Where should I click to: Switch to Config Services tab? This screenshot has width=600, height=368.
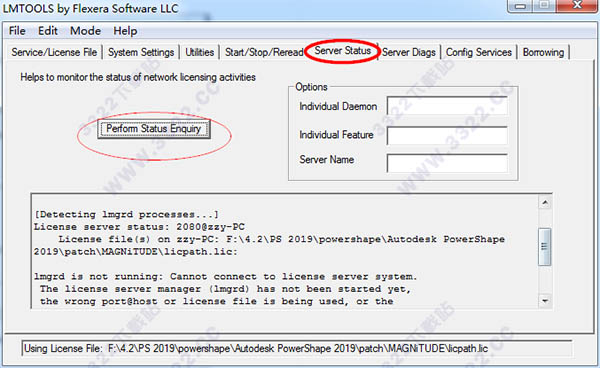tap(479, 52)
